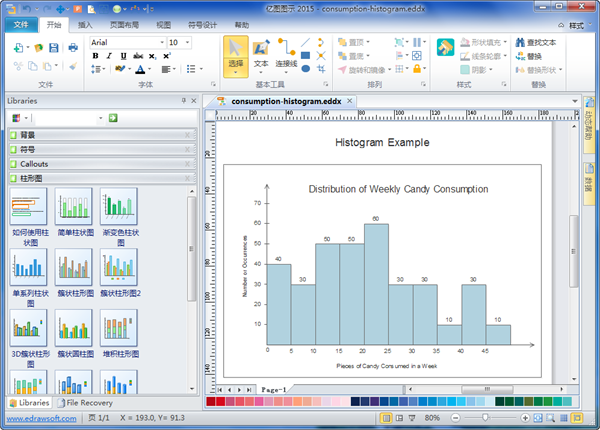
Task: Click the Format Painter brush icon
Action: tap(73, 66)
